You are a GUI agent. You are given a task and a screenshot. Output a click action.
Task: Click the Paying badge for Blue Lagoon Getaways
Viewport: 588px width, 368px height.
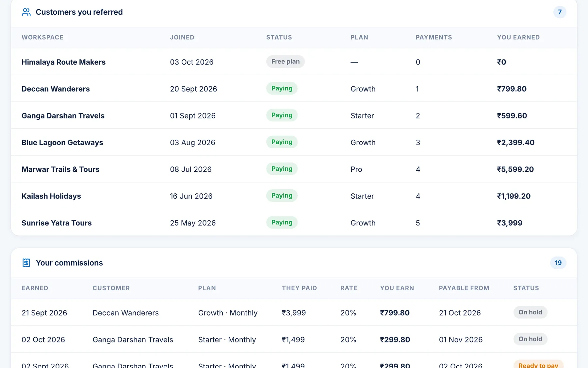(x=282, y=142)
